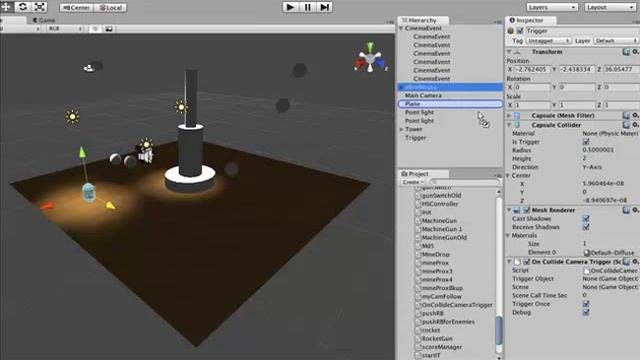This screenshot has width=640, height=360.
Task: Toggle the Local handle rotation button
Action: tap(110, 7)
